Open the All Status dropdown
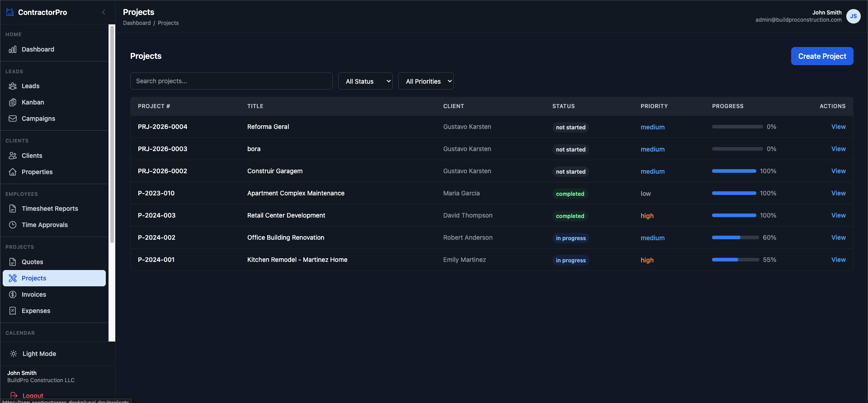The width and height of the screenshot is (868, 403). click(x=365, y=81)
